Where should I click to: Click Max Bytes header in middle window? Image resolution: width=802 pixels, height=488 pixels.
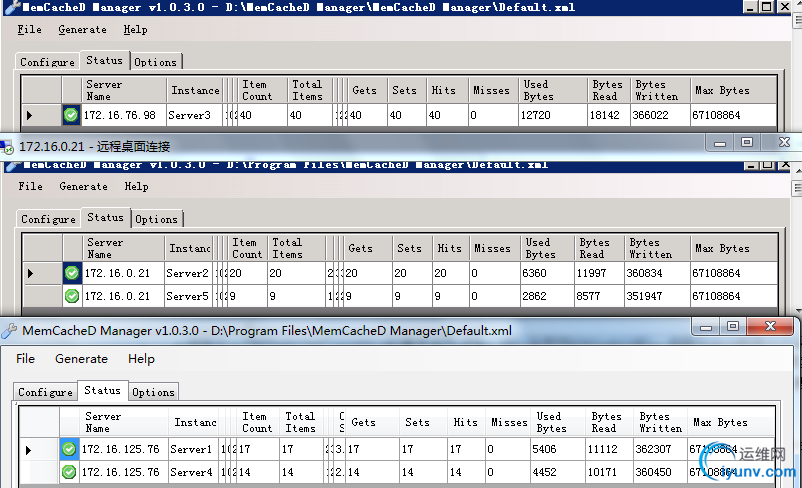point(733,248)
